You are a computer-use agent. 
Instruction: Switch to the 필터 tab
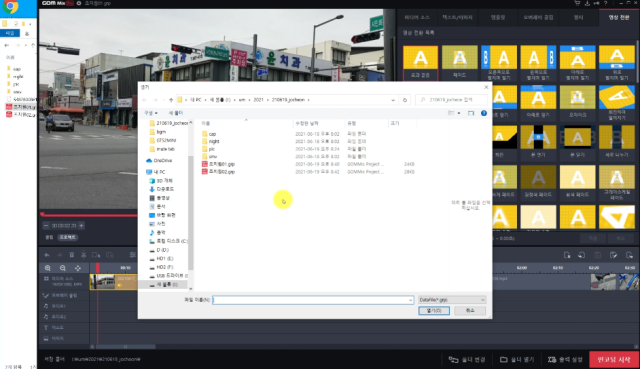[x=578, y=18]
